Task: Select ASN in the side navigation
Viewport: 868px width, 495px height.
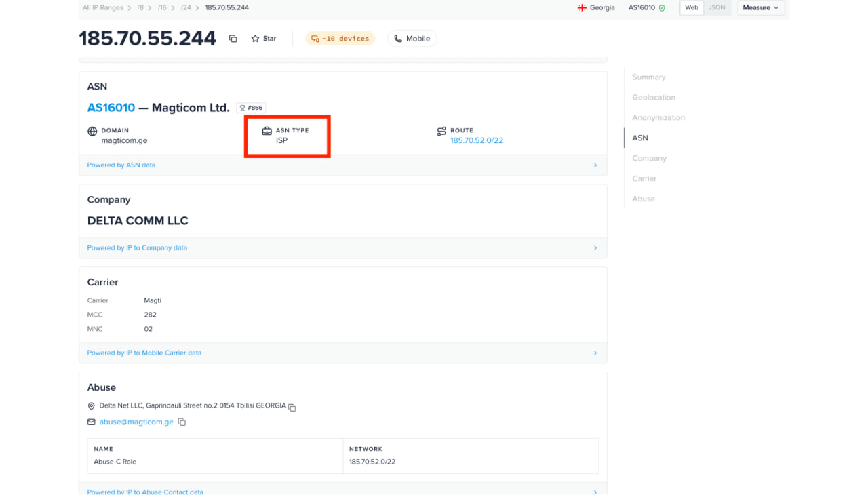Action: click(640, 138)
